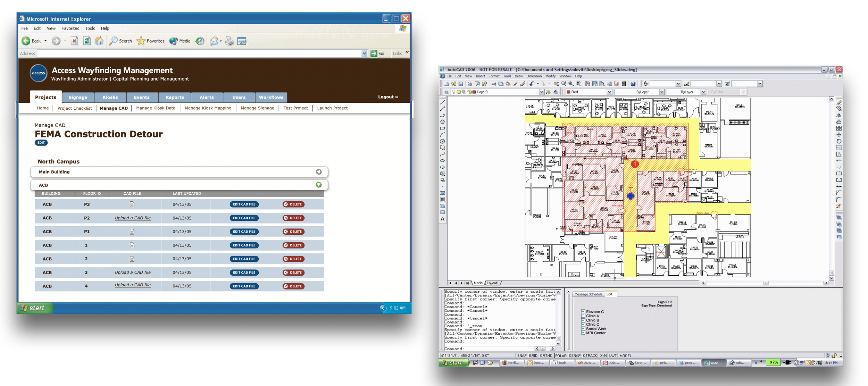Image resolution: width=868 pixels, height=386 pixels.
Task: Switch to the Kiosks tab
Action: (110, 97)
